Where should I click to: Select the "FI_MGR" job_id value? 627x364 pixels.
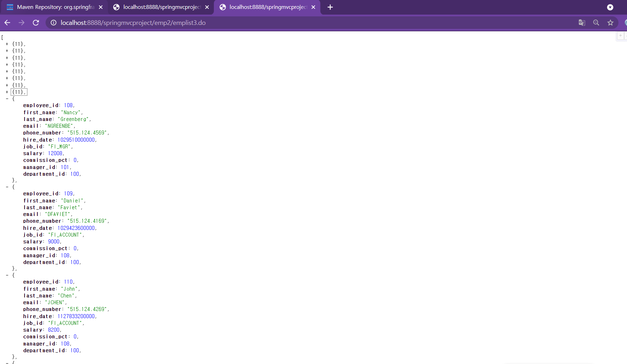(x=59, y=147)
